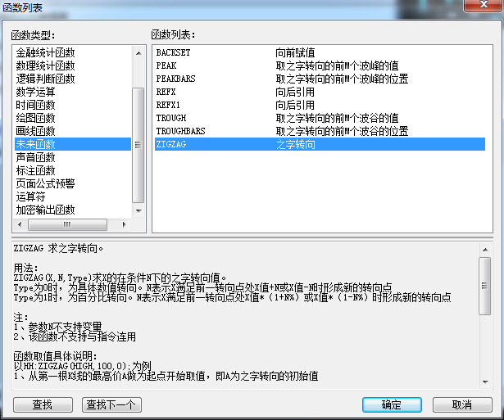Select 加密输出函数 category
This screenshot has height=420, width=504.
click(73, 210)
